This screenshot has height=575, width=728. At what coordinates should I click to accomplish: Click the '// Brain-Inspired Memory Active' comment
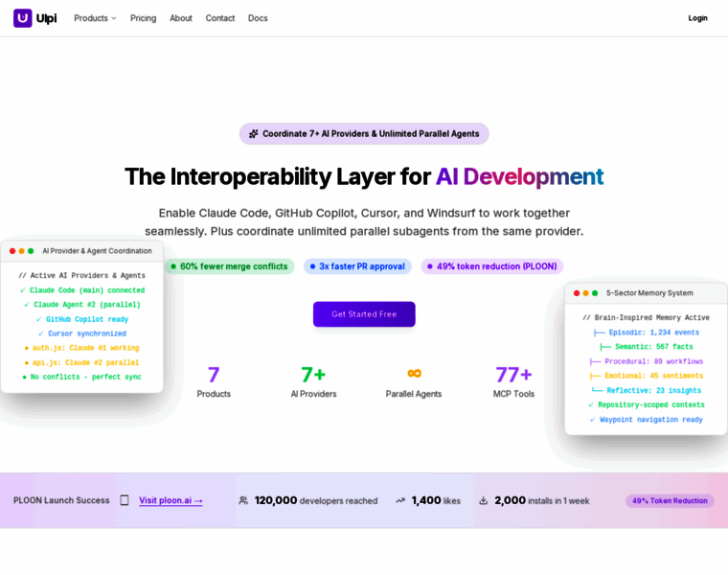point(646,318)
